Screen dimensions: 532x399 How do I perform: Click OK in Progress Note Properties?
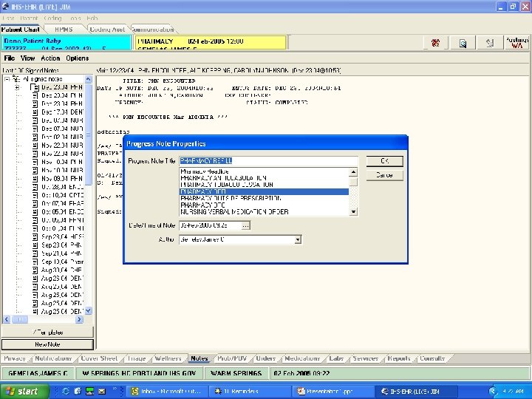pyautogui.click(x=385, y=161)
